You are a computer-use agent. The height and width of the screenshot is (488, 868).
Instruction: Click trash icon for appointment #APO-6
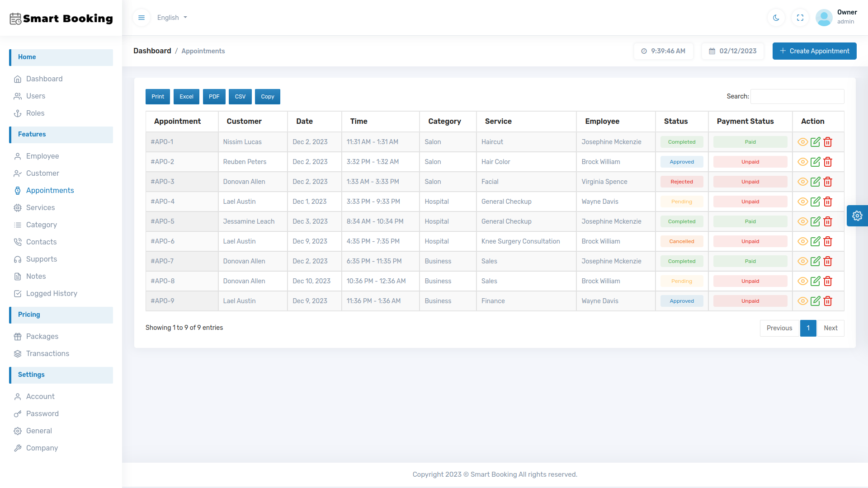click(x=828, y=241)
